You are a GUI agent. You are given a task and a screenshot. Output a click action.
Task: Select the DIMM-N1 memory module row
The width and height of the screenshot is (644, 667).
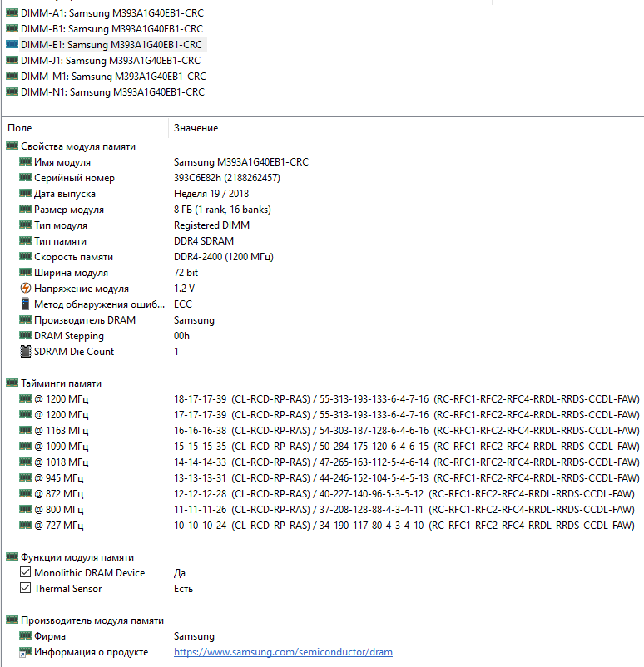[x=112, y=91]
